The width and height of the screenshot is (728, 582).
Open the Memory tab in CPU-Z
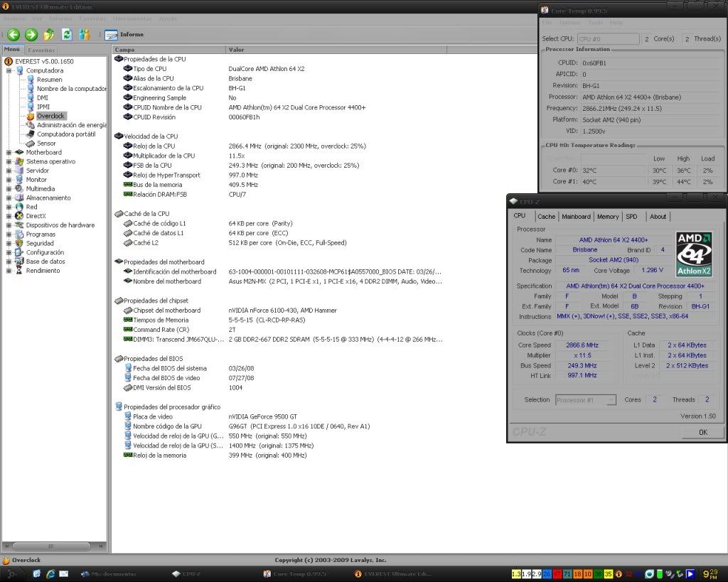[607, 217]
